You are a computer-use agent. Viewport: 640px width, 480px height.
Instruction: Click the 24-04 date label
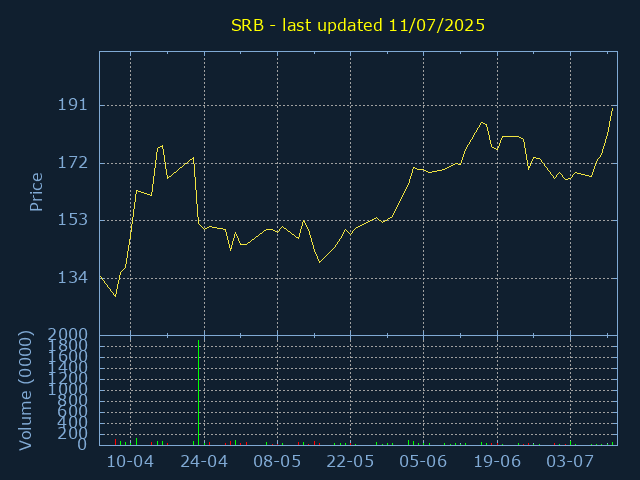click(x=204, y=462)
